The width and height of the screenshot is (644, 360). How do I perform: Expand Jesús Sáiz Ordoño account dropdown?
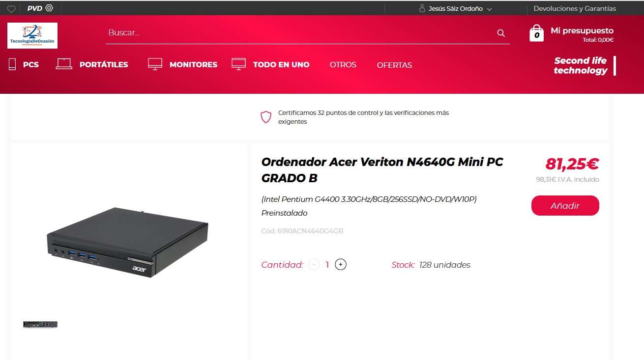click(x=489, y=9)
